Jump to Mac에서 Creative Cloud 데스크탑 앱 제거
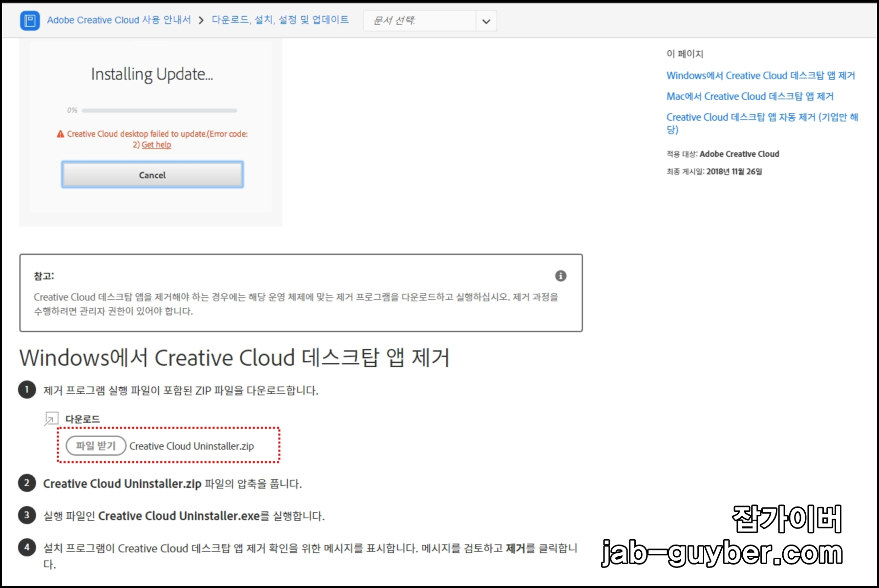 [x=750, y=96]
